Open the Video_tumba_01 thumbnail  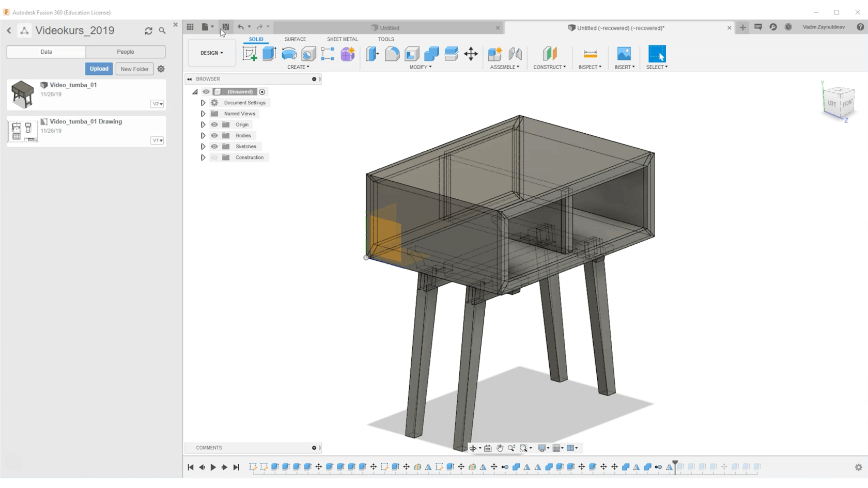tap(22, 94)
